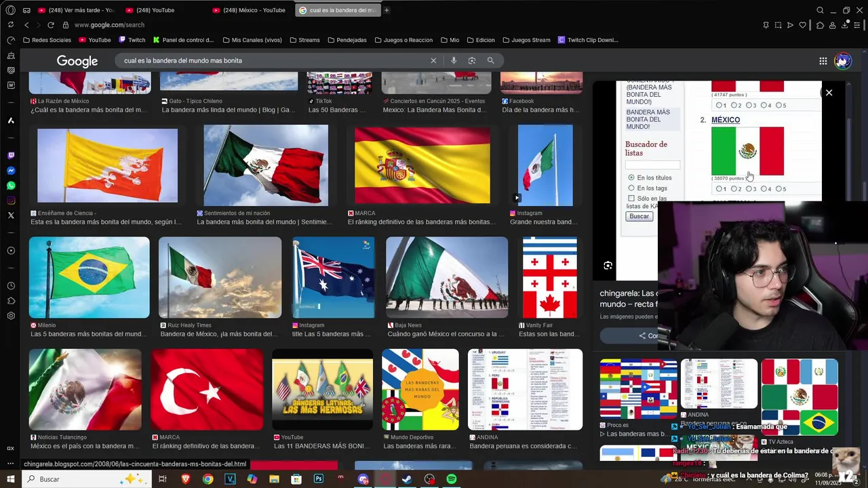Open 'Panel de control' Kick bookmark
This screenshot has width=868, height=488.
(x=183, y=40)
